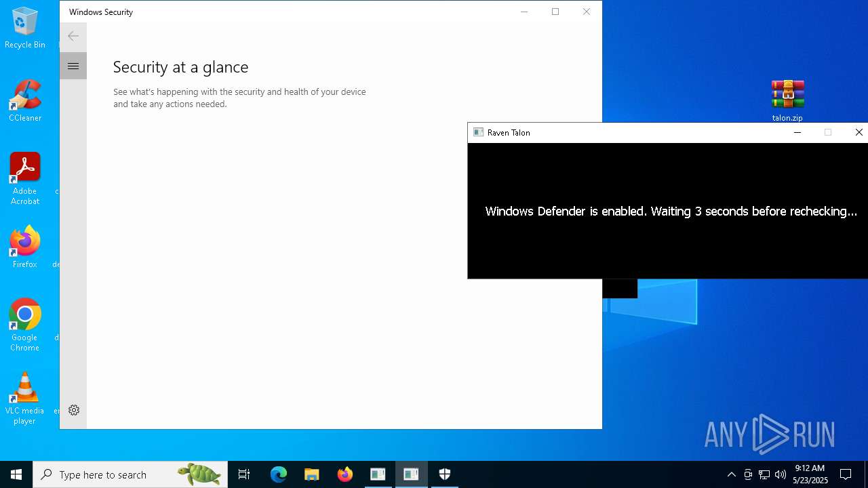Click the turtle image in the search box
The image size is (868, 488).
point(199,474)
